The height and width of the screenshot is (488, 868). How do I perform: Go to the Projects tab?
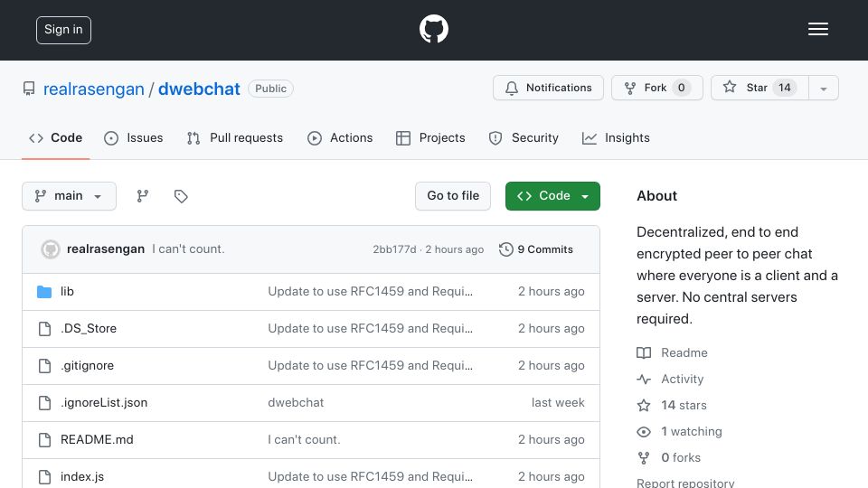click(x=430, y=137)
